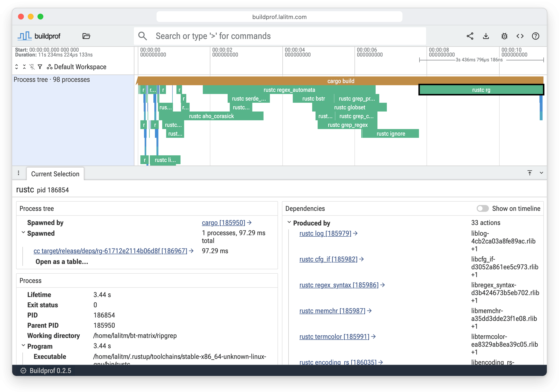This screenshot has height=392, width=559.
Task: Click the share icon in toolbar
Action: point(470,36)
